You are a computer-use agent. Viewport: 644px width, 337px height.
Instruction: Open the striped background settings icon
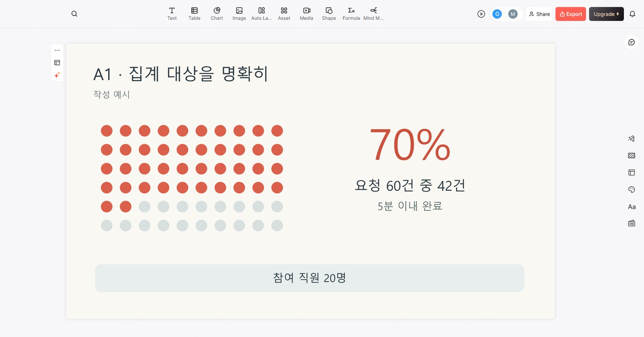pyautogui.click(x=631, y=156)
